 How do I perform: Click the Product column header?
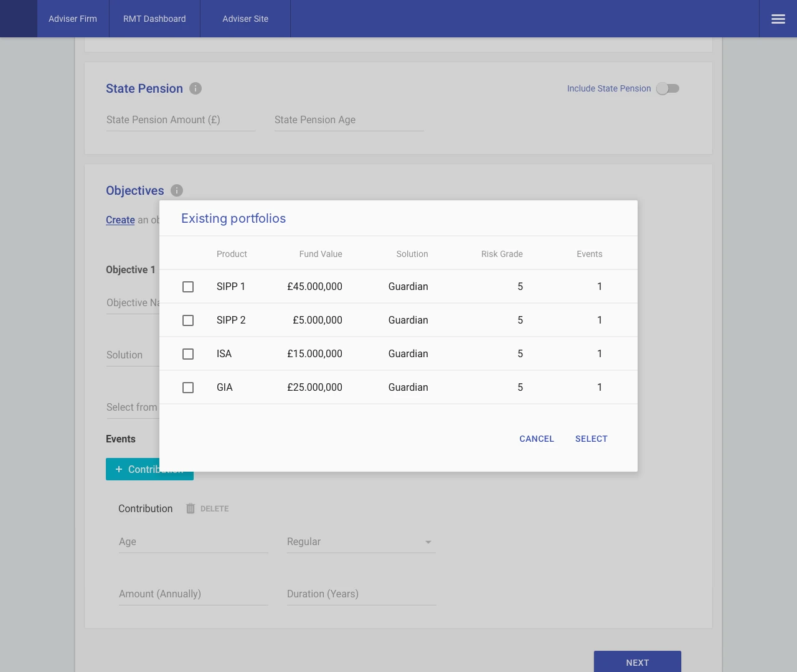coord(232,254)
